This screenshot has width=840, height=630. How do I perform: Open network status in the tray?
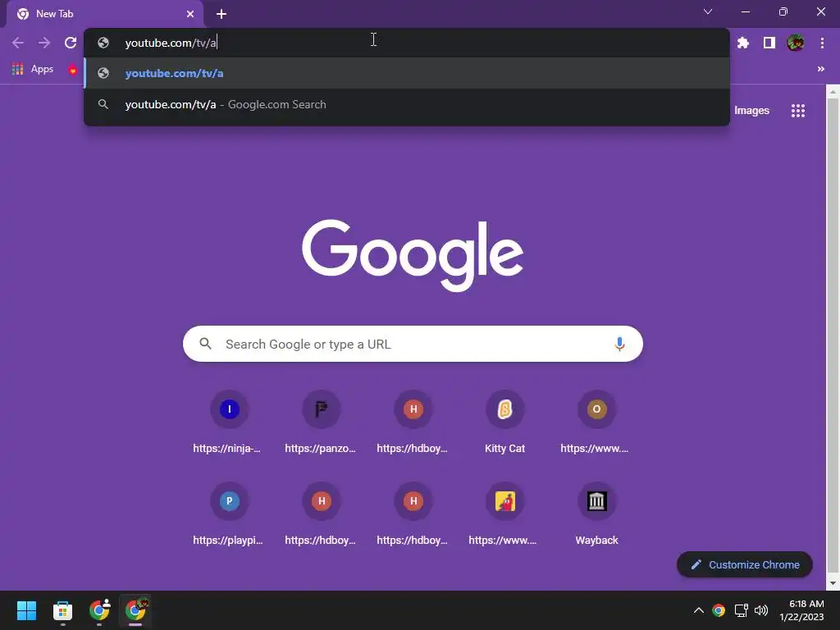coord(741,610)
